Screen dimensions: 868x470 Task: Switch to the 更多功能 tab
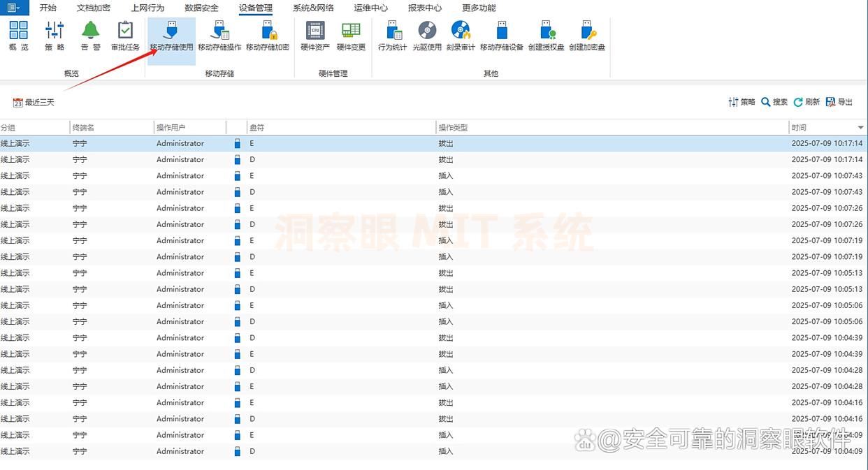pos(479,8)
